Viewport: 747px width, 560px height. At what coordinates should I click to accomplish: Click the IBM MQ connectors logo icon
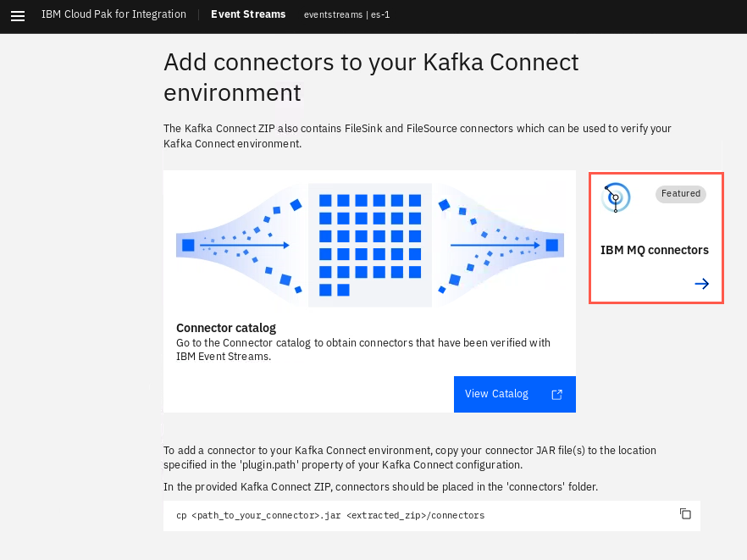(x=616, y=197)
